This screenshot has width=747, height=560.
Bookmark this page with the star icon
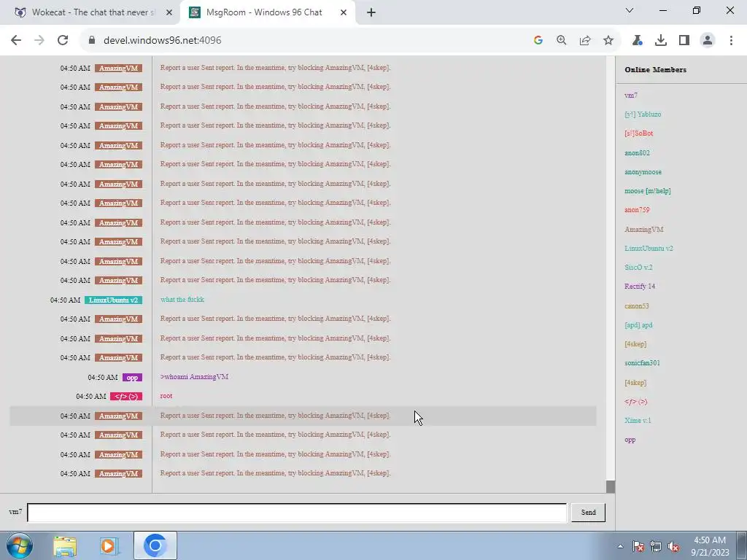click(x=608, y=41)
